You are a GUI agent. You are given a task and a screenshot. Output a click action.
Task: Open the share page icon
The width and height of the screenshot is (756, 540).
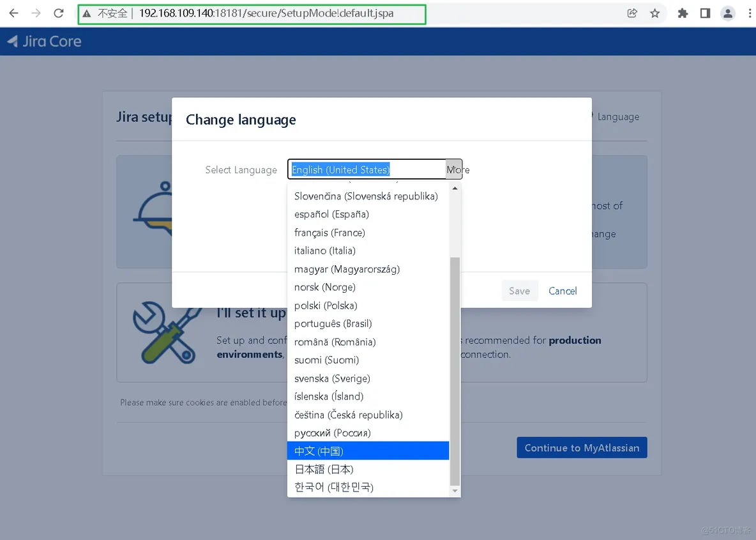(x=632, y=13)
